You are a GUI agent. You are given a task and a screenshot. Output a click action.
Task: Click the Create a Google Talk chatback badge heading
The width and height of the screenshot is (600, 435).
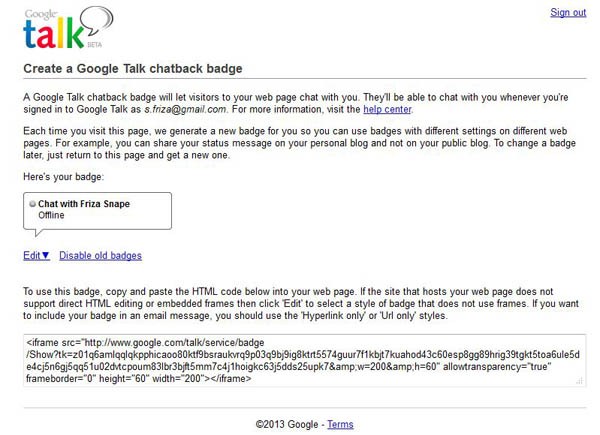pos(133,68)
